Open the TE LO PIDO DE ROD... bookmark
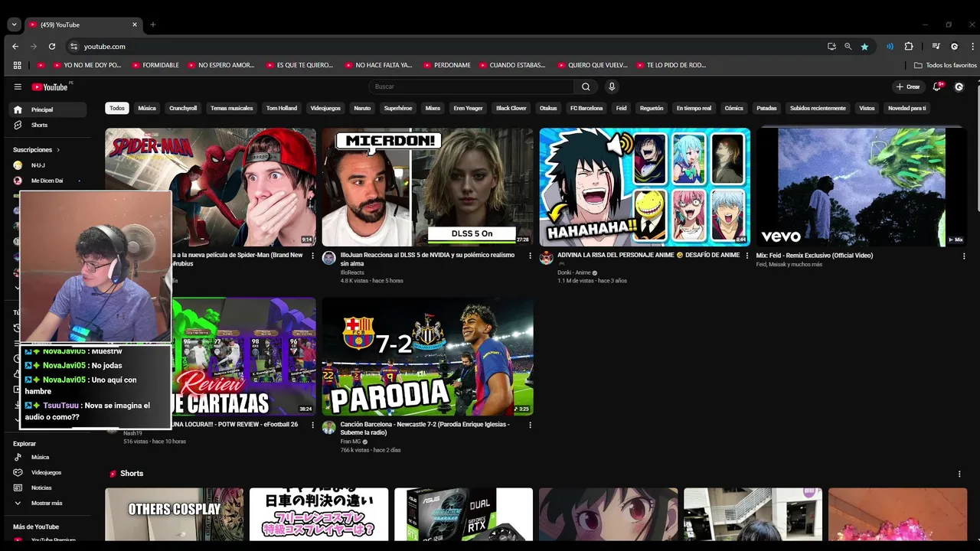Viewport: 980px width, 551px height. click(x=671, y=65)
